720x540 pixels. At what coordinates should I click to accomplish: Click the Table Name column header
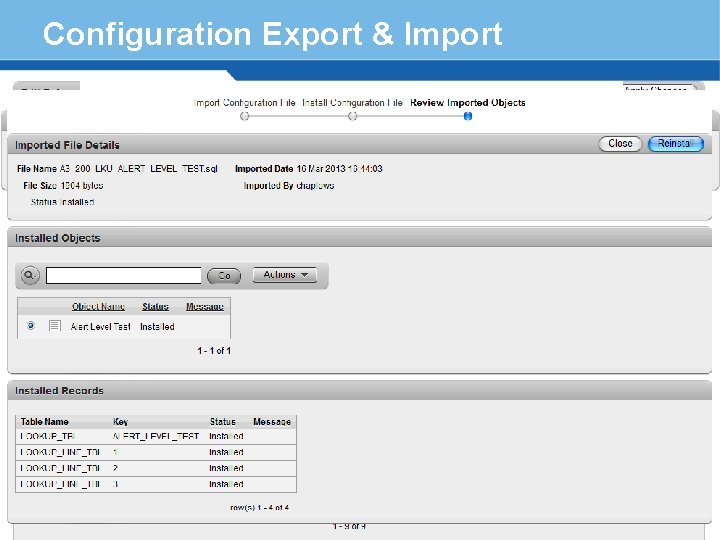pyautogui.click(x=45, y=422)
